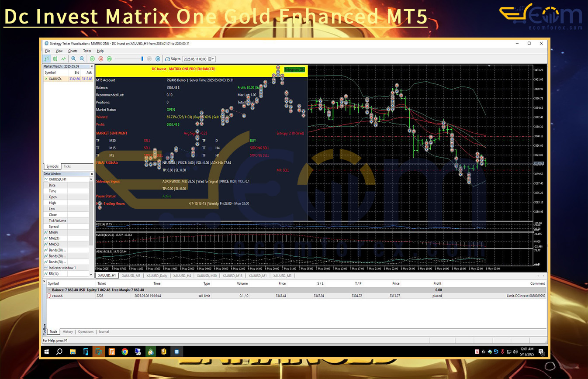588x379 pixels.
Task: Open the Trade tab in Toolbox
Action: pyautogui.click(x=53, y=332)
